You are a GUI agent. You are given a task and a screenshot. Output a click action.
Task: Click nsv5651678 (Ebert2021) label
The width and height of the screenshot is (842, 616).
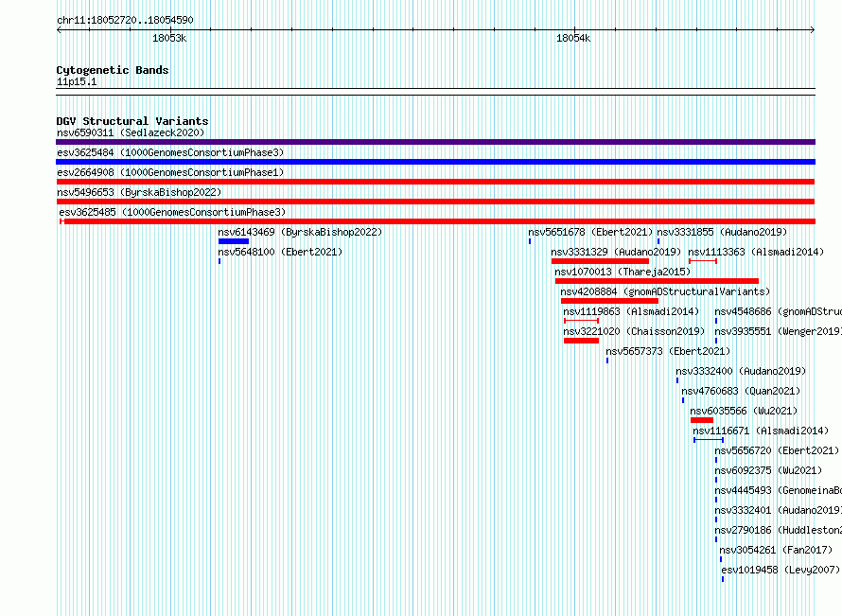coord(590,232)
